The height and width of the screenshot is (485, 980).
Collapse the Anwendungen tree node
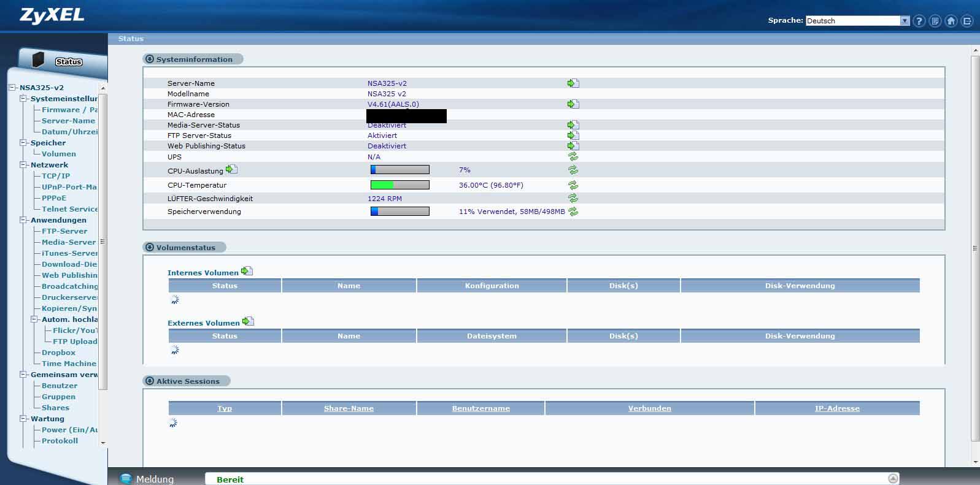tap(23, 220)
